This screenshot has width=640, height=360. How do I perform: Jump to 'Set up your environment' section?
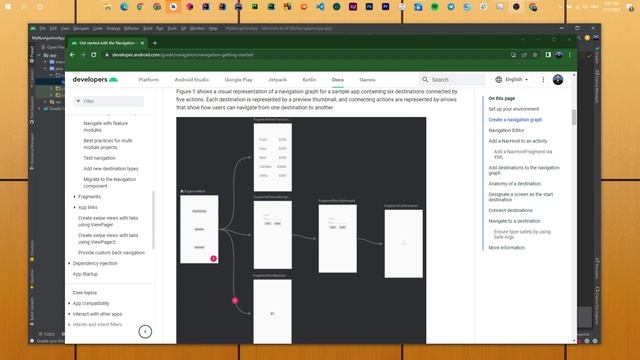[513, 109]
